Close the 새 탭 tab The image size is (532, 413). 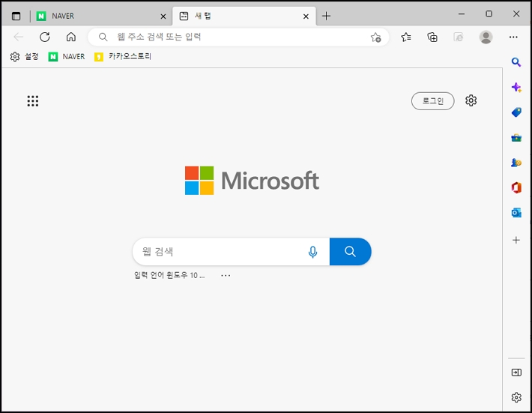(306, 16)
